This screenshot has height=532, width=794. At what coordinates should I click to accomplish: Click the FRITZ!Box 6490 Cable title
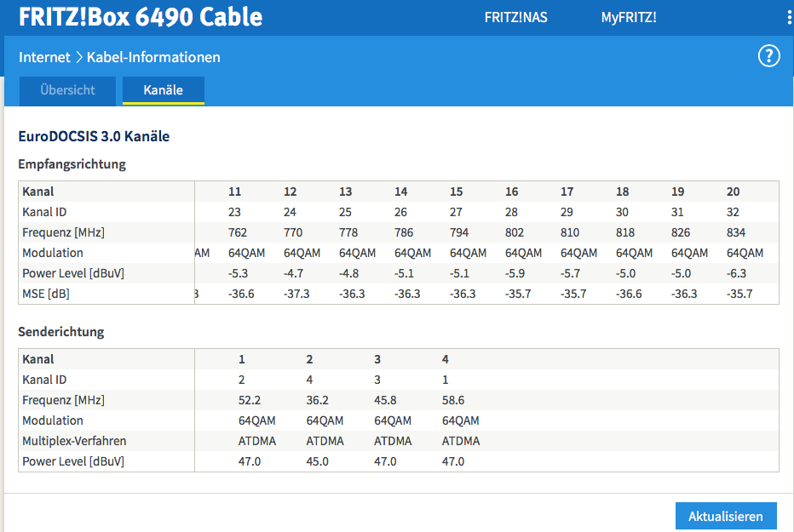point(141,17)
